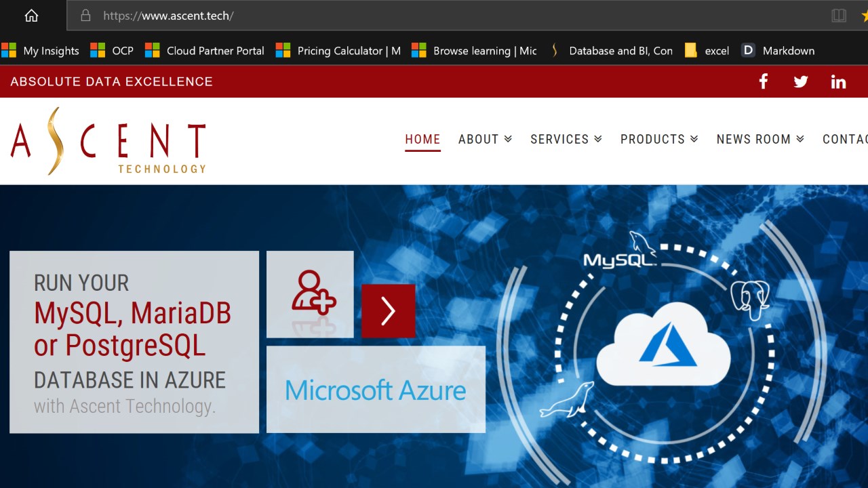The width and height of the screenshot is (868, 488).
Task: Click the MySQL dolphin logo
Action: 620,250
